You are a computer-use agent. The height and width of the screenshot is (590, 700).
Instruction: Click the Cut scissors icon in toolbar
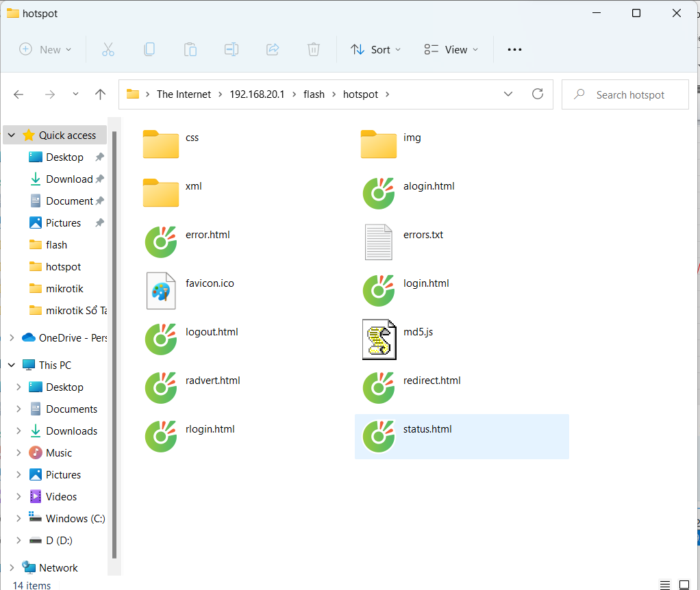click(x=108, y=49)
